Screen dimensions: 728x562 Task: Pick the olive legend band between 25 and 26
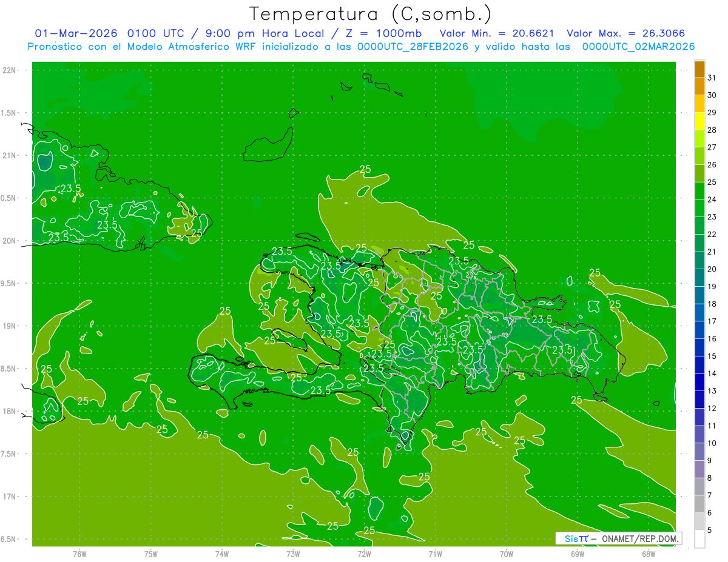click(x=699, y=173)
